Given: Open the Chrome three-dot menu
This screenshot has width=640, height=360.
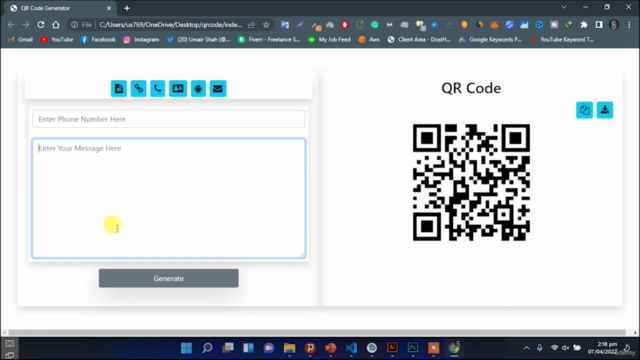Looking at the screenshot, I should click(x=629, y=25).
